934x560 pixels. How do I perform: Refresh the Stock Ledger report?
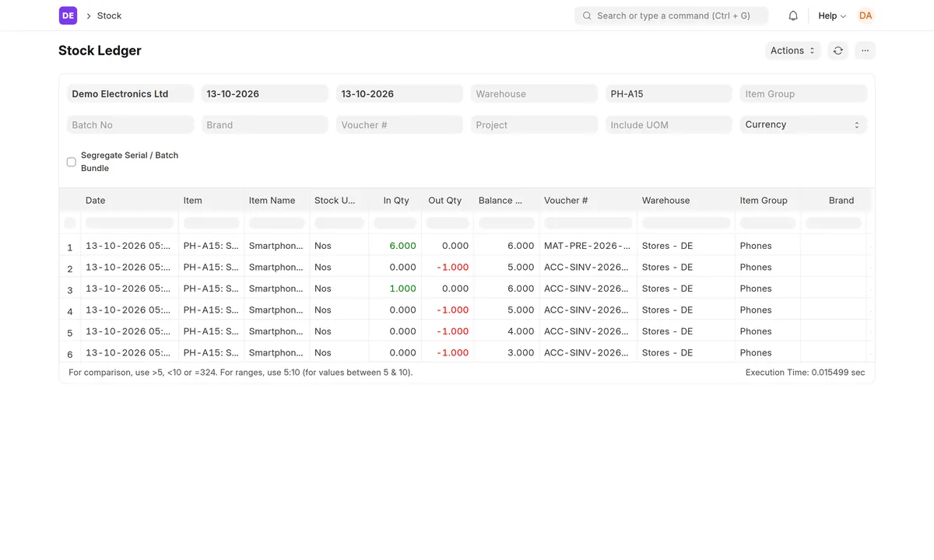click(x=837, y=51)
